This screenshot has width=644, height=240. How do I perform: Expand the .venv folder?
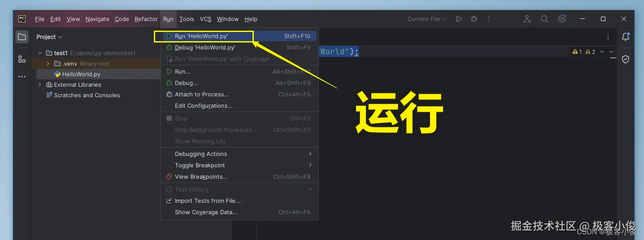coord(48,64)
